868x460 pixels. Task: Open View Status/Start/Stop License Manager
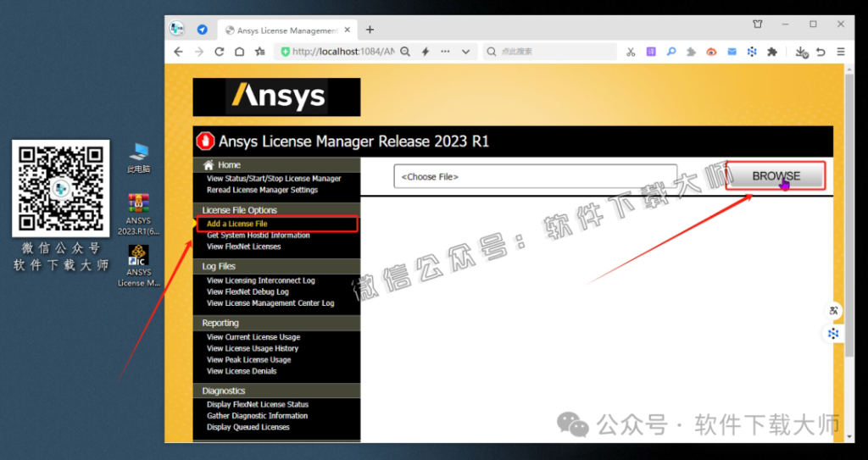274,178
